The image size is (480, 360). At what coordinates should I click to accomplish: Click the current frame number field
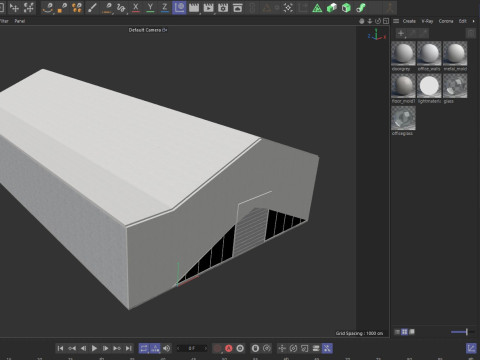pyautogui.click(x=192, y=348)
